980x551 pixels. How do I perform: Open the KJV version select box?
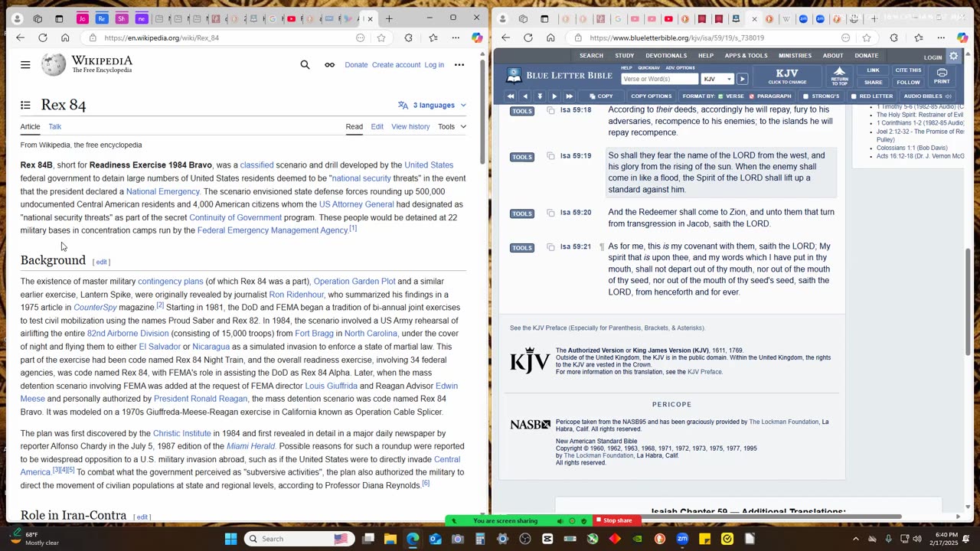(x=717, y=79)
